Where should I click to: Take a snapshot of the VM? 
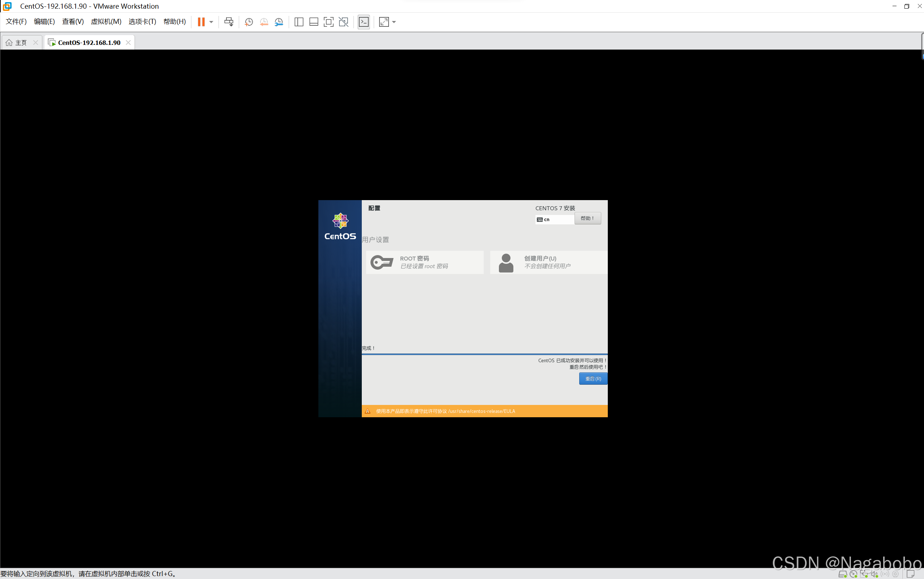tap(249, 22)
